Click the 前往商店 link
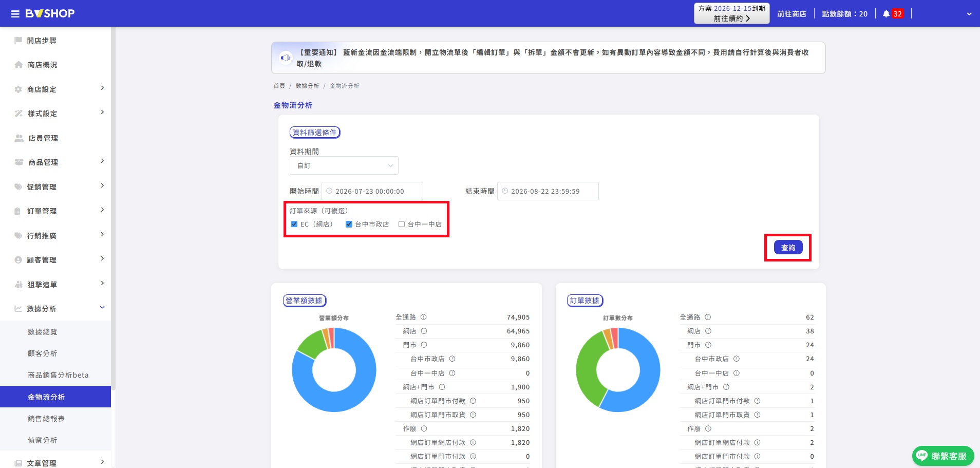The image size is (980, 468). (x=791, y=14)
